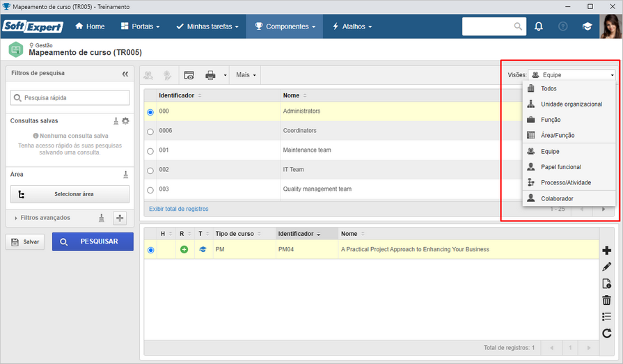Click 'Quality management team' cell

317,189
